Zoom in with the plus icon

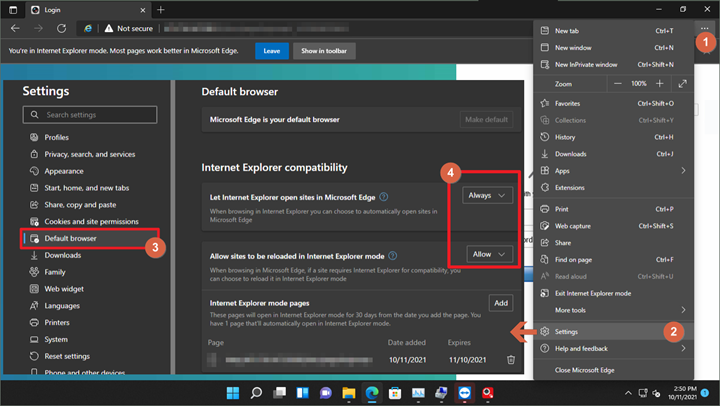point(660,84)
